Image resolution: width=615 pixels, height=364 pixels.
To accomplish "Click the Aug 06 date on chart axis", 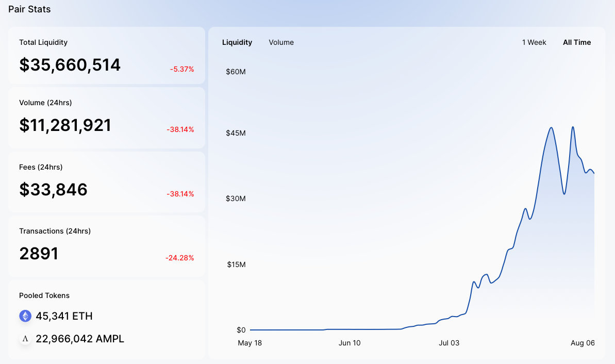I will click(x=583, y=343).
